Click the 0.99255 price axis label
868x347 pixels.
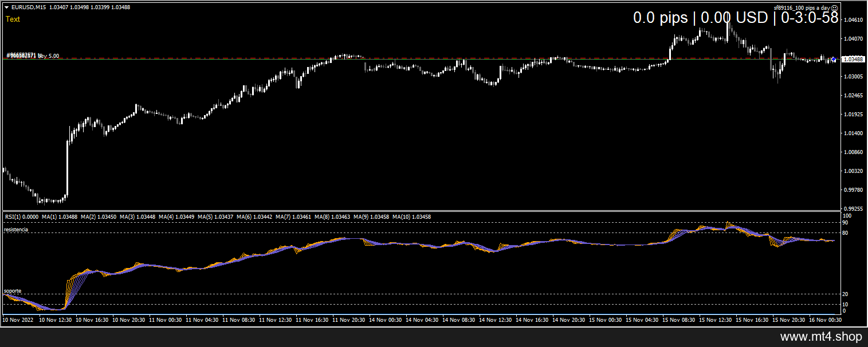tap(854, 209)
